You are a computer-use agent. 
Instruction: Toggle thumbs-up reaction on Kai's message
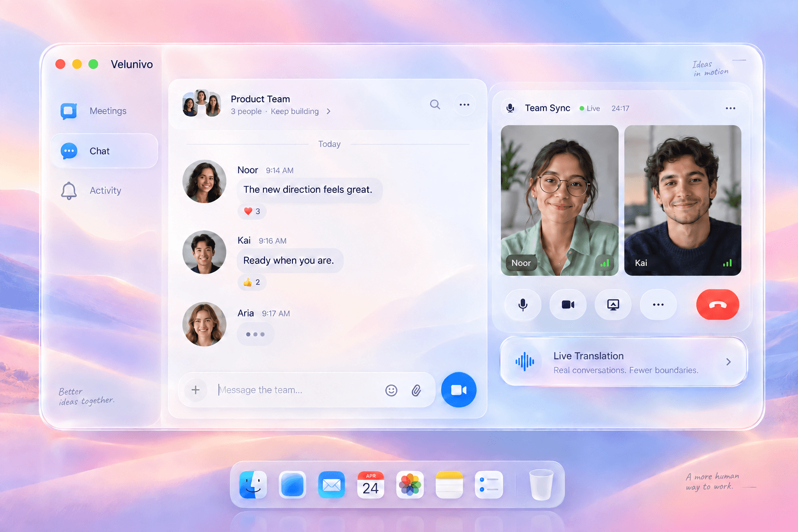[252, 282]
